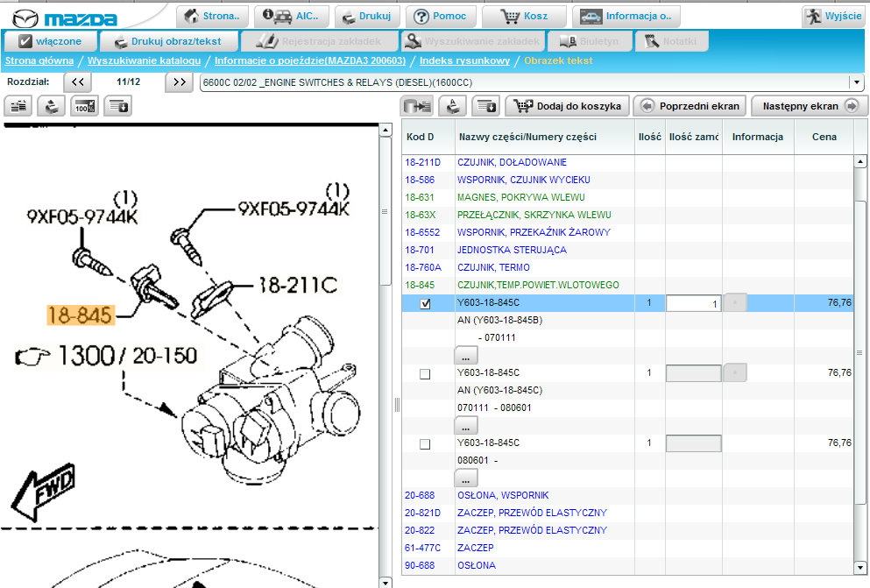The image size is (870, 588).
Task: Go to next chapter with >> button
Action: tap(179, 81)
